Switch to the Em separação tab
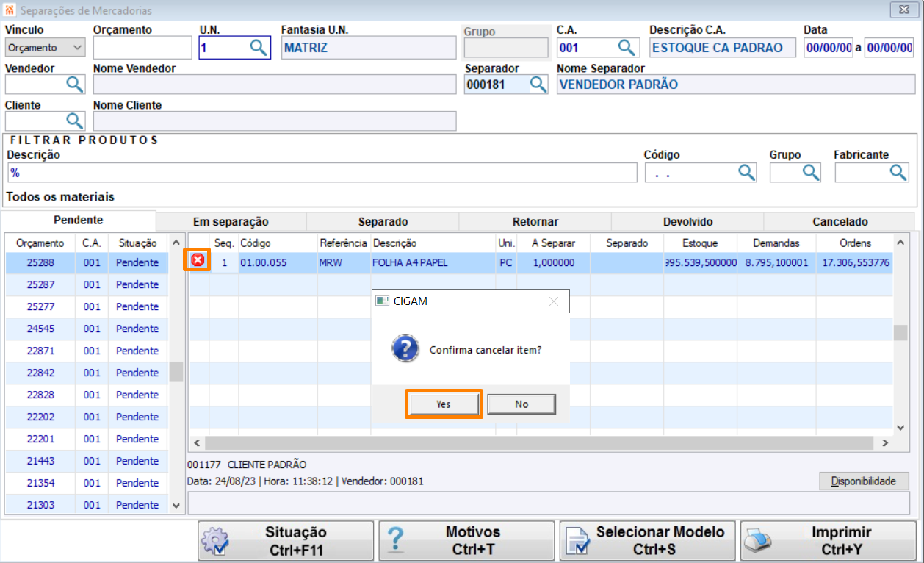Screen dimensions: 924x563 pyautogui.click(x=231, y=222)
